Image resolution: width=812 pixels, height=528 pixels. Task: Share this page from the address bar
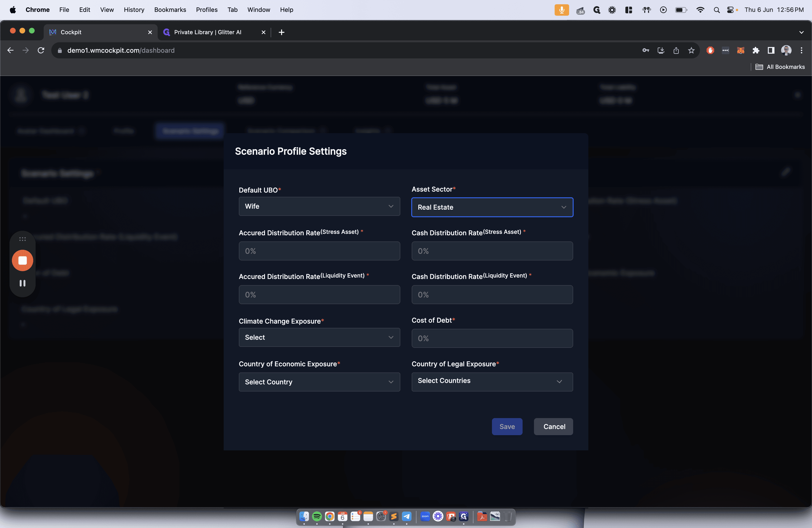click(x=676, y=51)
